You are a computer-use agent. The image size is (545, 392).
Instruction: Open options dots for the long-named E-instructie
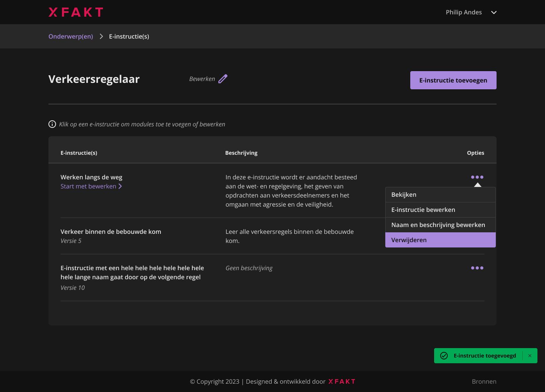pyautogui.click(x=477, y=268)
